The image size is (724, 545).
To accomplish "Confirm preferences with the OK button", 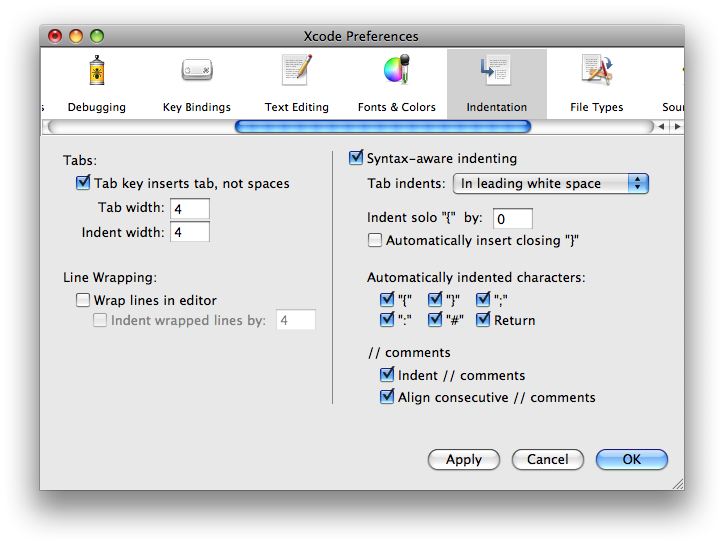I will click(632, 460).
